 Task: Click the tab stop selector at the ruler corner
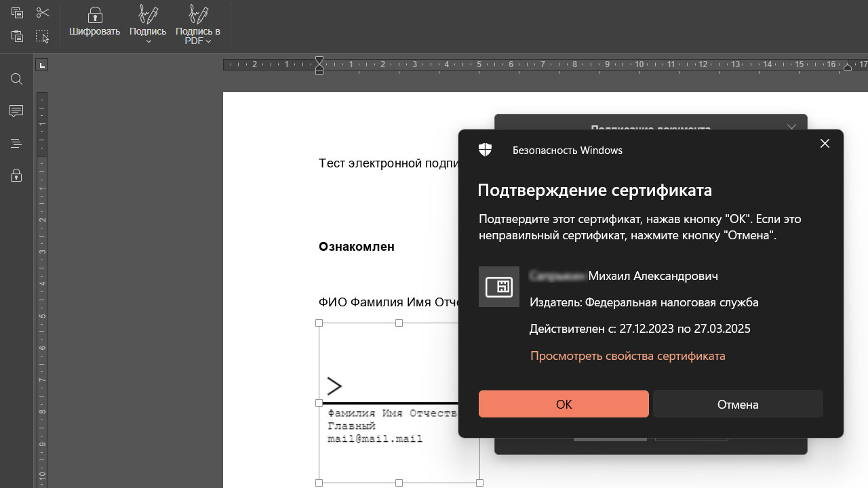point(42,65)
